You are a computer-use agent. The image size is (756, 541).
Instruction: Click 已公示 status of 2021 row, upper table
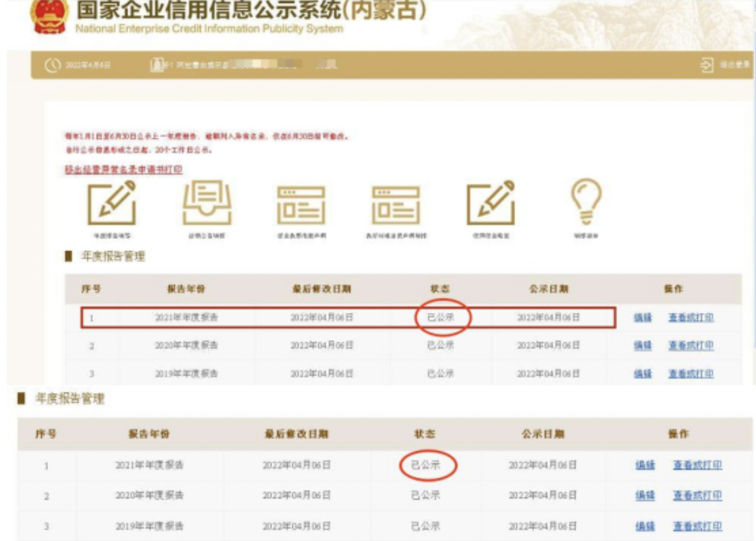click(440, 318)
